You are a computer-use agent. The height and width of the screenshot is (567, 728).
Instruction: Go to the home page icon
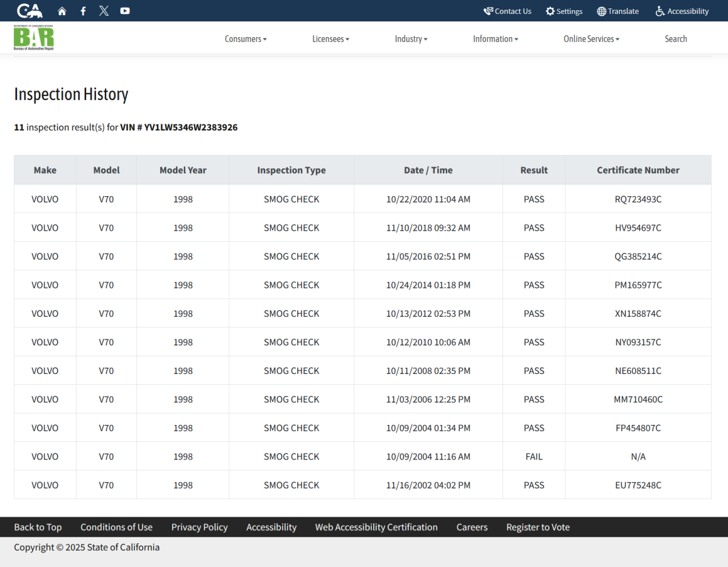pos(62,11)
